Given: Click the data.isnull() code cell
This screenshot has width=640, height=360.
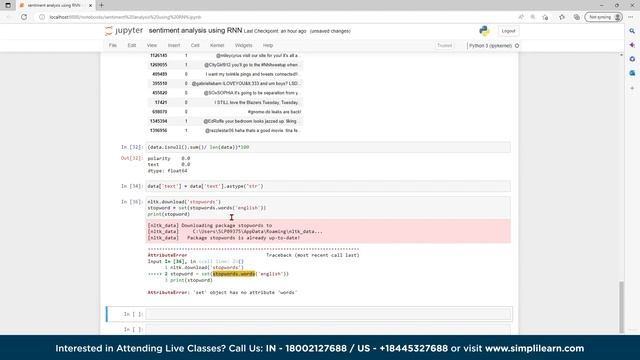Looking at the screenshot, I should [328, 147].
